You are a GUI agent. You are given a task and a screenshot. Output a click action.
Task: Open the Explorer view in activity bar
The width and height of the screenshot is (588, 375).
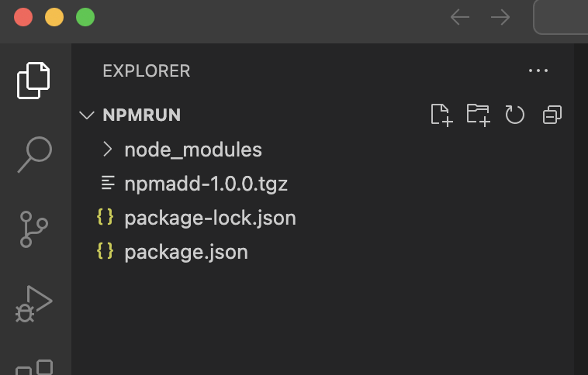pos(34,80)
